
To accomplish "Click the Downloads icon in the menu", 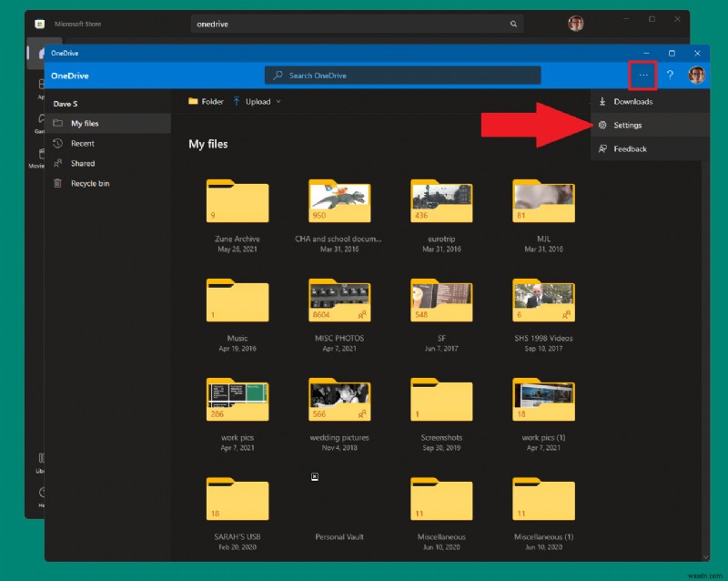I will (602, 101).
